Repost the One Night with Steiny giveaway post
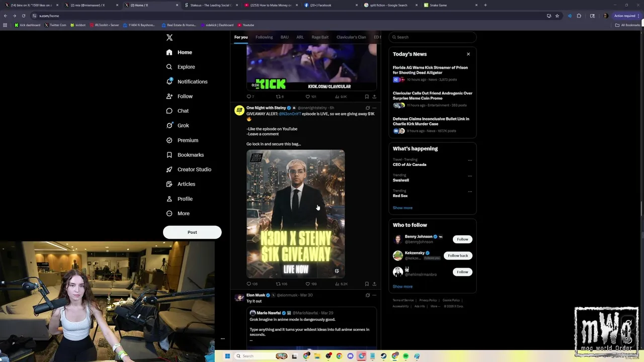The image size is (644, 362). click(x=281, y=284)
